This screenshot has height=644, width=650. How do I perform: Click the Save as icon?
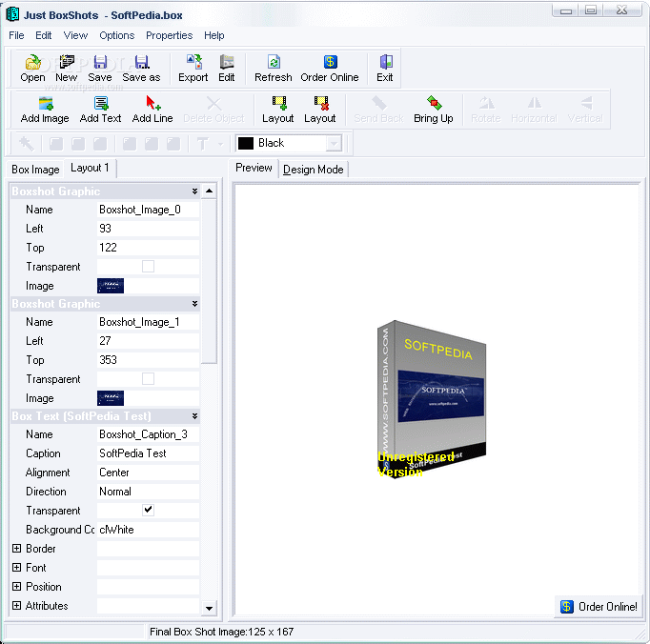[141, 69]
